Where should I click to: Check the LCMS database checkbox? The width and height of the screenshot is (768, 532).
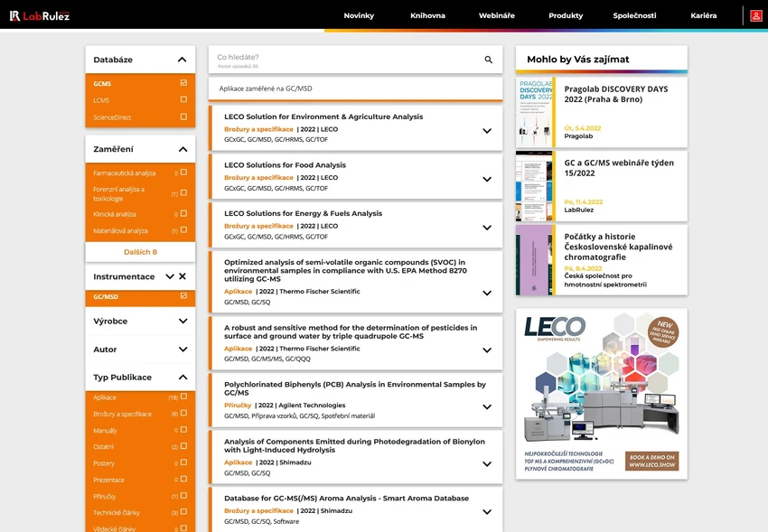(183, 100)
